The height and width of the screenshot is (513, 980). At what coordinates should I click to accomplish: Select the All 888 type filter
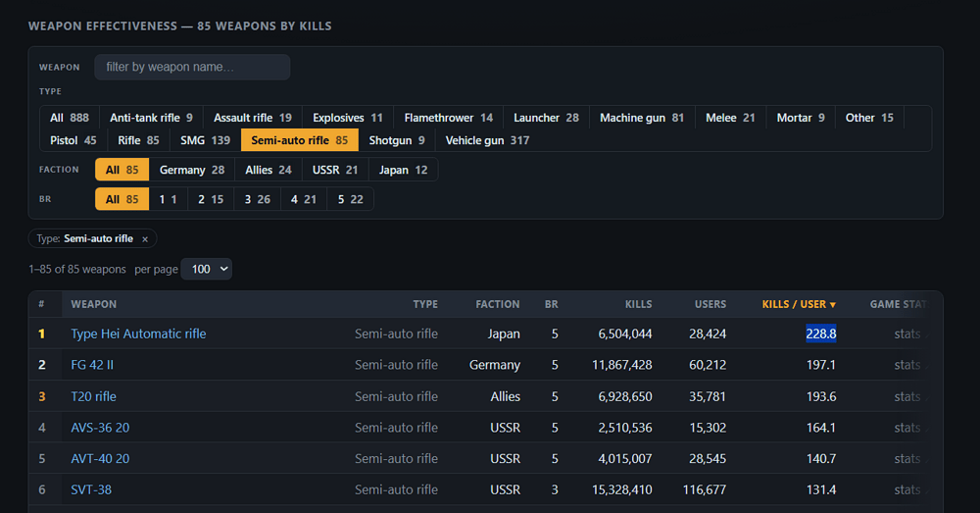[70, 118]
